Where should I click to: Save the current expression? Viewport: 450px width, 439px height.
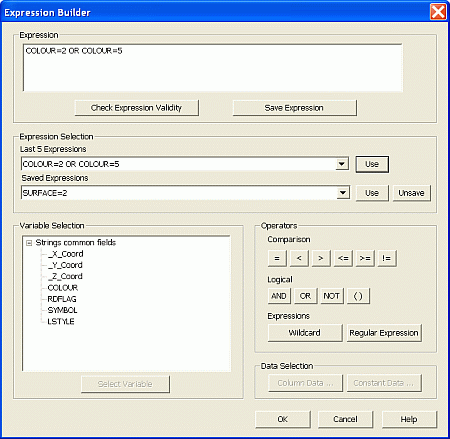pyautogui.click(x=294, y=108)
